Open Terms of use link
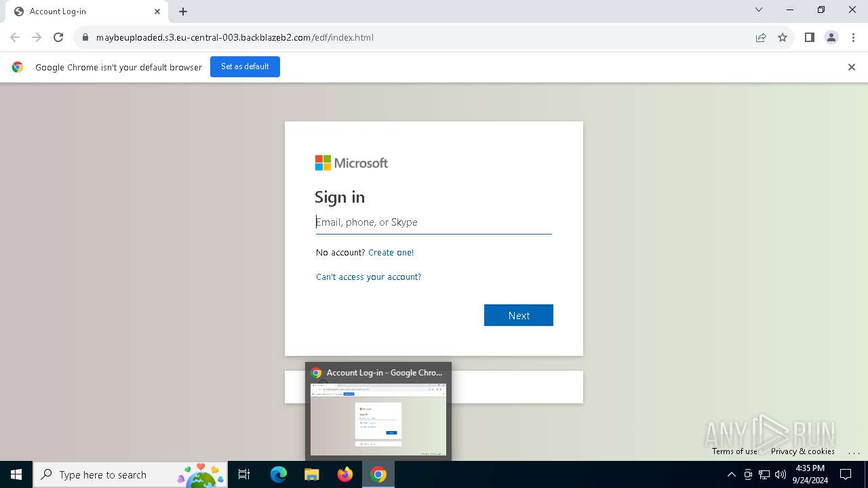The height and width of the screenshot is (488, 868). click(734, 451)
